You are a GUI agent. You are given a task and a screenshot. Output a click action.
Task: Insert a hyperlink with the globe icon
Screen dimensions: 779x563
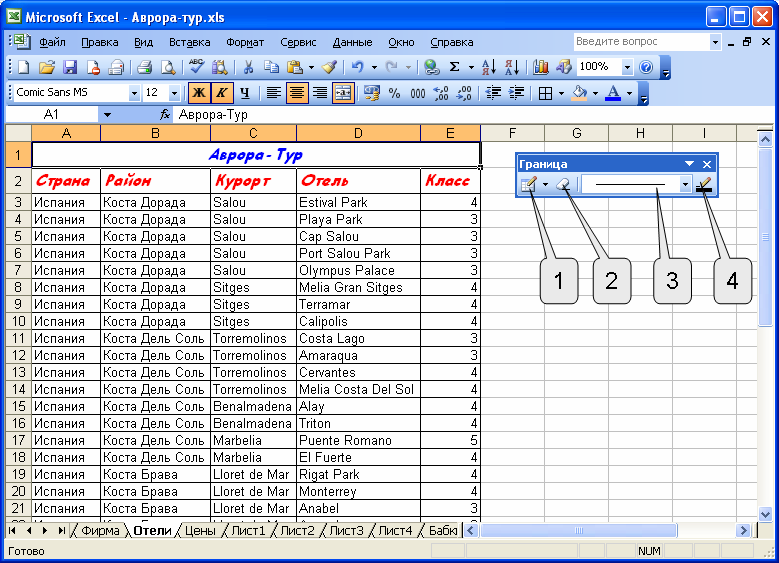[432, 67]
